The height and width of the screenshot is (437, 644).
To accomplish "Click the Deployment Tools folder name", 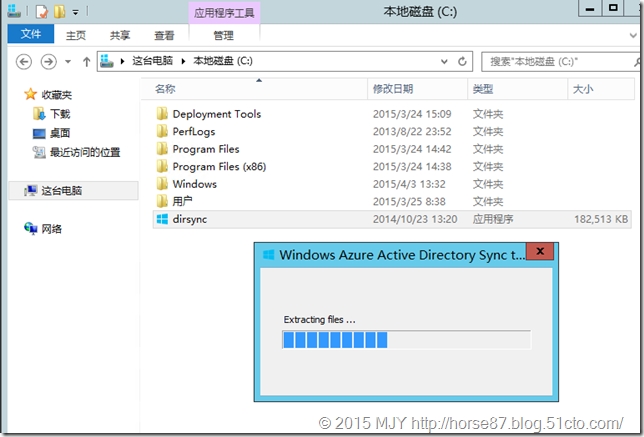I will (217, 114).
